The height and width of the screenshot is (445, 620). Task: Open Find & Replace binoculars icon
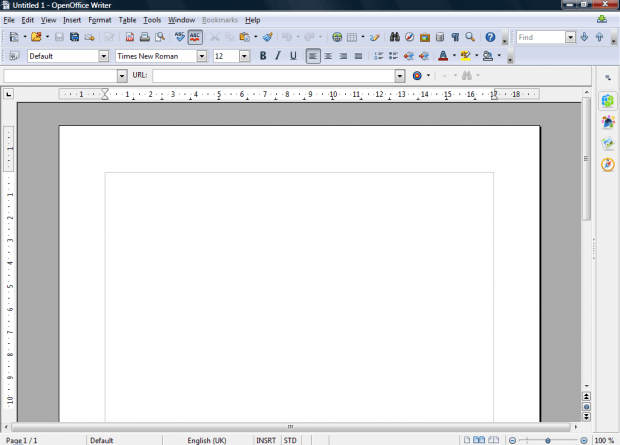coord(394,37)
